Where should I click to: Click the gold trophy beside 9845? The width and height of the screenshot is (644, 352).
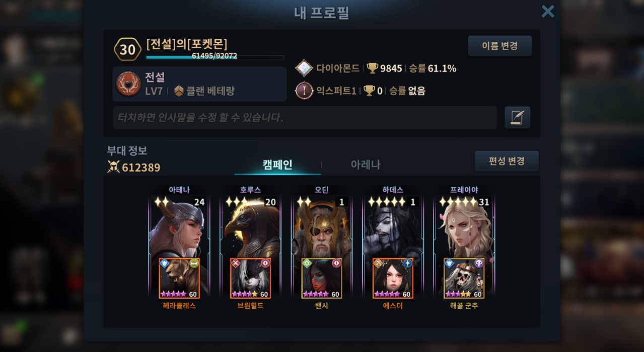point(372,68)
